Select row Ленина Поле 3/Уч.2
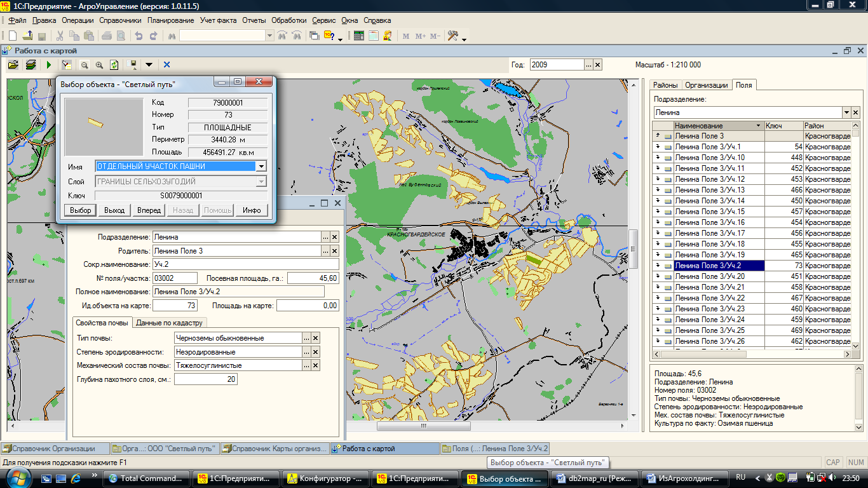 pos(752,266)
